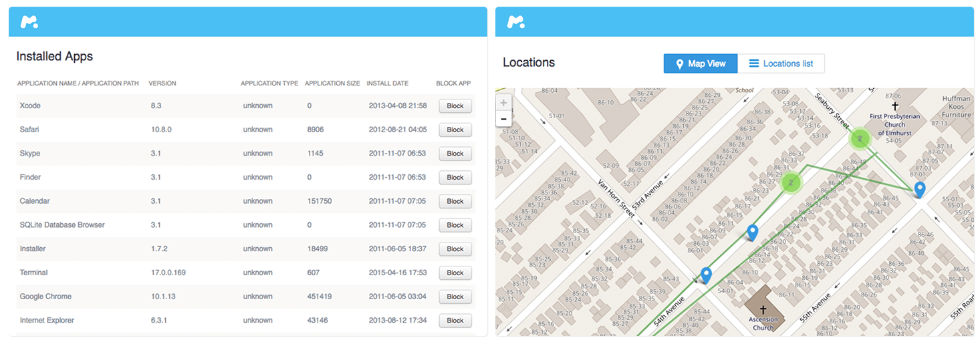Select the blue pin in map center
The height and width of the screenshot is (344, 980).
click(x=753, y=232)
